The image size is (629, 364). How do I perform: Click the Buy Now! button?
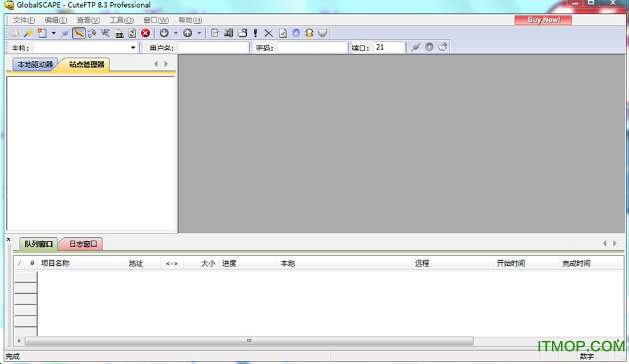(543, 20)
